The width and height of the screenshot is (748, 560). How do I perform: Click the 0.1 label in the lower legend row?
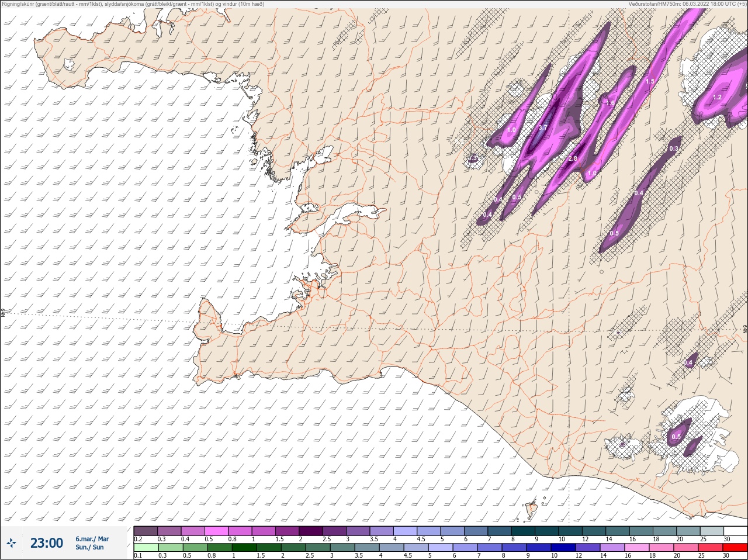pyautogui.click(x=138, y=556)
